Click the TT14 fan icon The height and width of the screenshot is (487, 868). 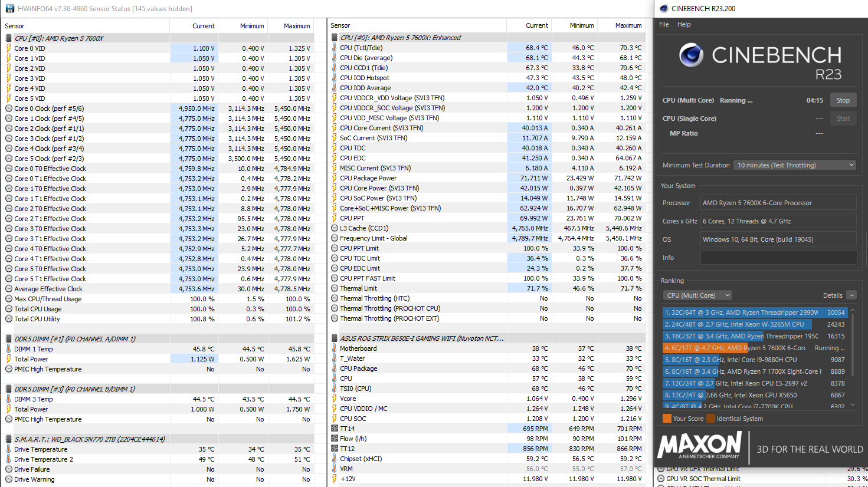[x=335, y=429]
